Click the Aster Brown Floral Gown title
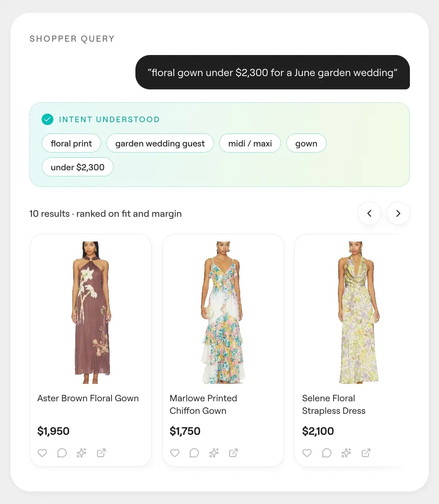Screen dimensions: 439x504 pyautogui.click(x=88, y=398)
